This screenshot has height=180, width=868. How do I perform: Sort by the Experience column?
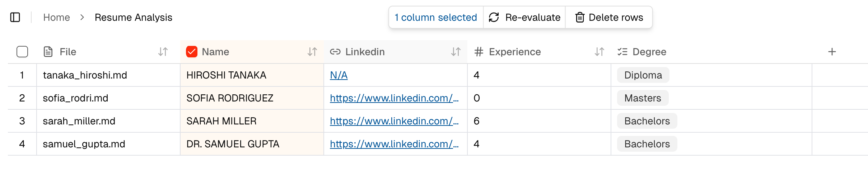click(x=599, y=52)
